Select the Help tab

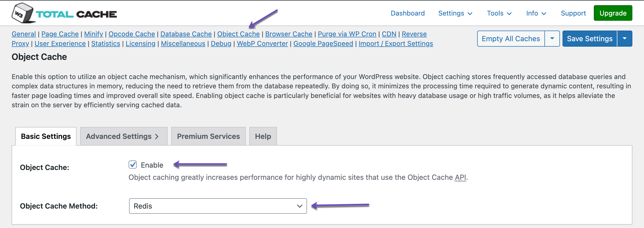(x=263, y=136)
